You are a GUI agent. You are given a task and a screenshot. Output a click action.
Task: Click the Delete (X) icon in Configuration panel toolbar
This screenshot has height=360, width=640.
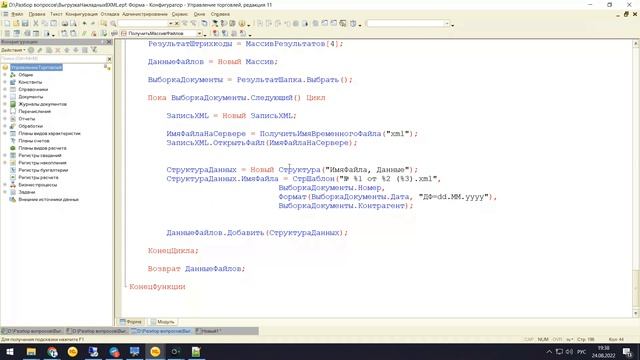58,50
